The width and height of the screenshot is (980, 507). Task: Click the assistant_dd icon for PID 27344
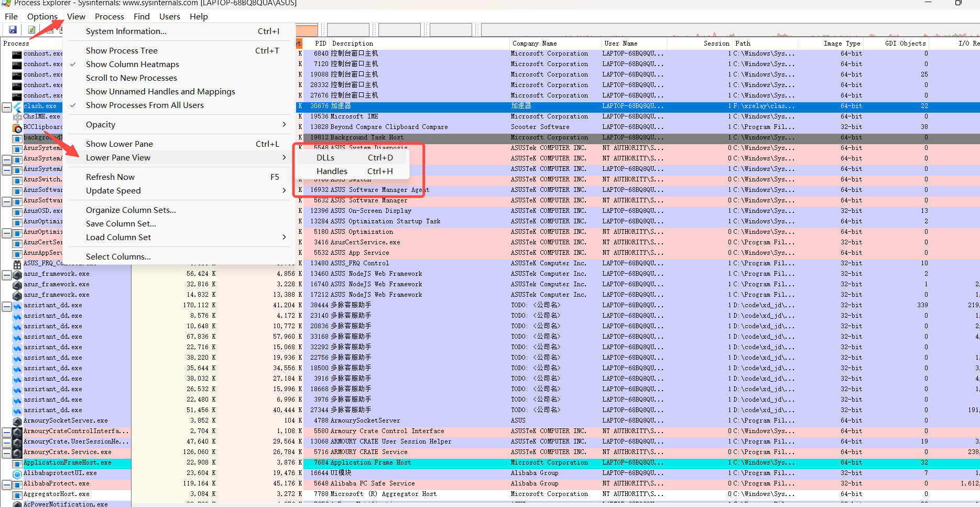[17, 411]
